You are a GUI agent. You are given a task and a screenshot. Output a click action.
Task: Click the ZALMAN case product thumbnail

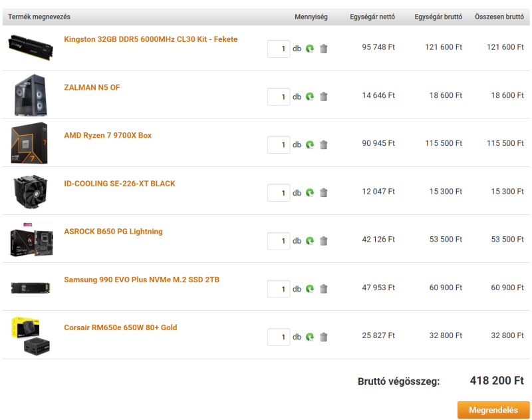point(31,95)
